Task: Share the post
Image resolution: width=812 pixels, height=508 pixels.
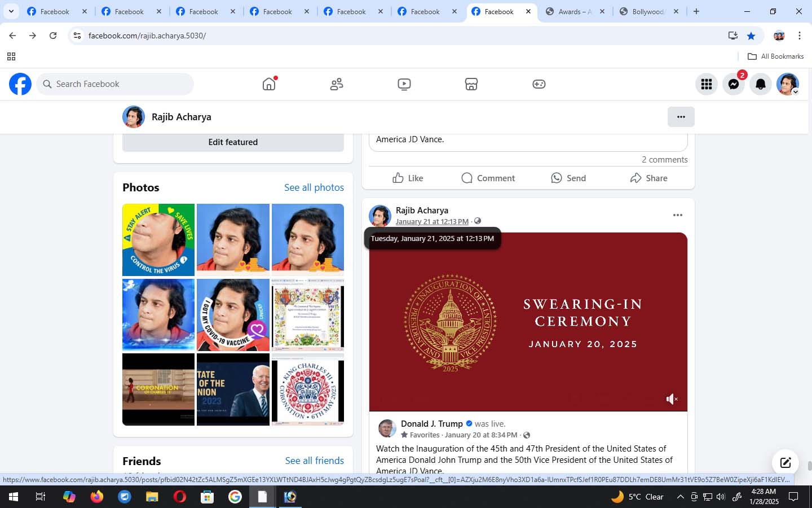Action: pos(649,178)
